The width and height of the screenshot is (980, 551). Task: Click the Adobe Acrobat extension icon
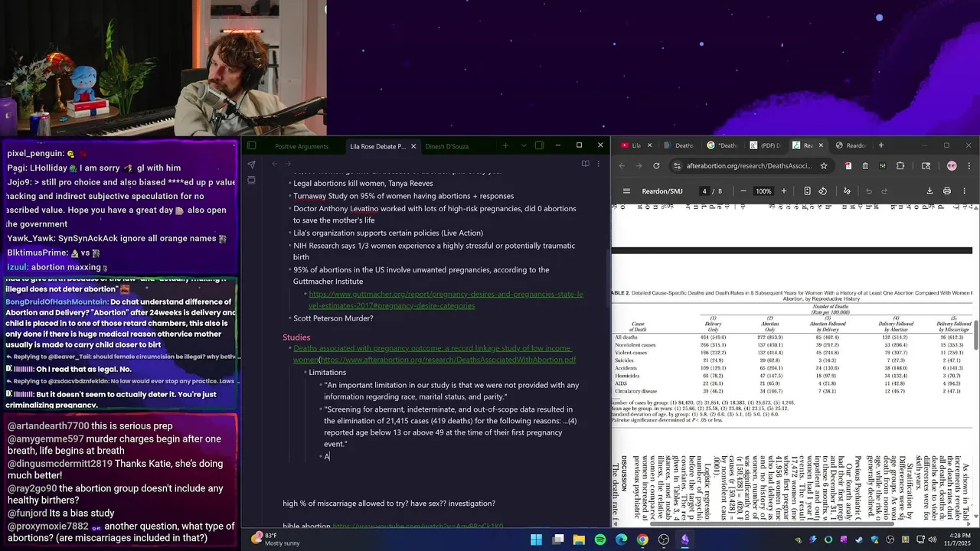[x=848, y=165]
